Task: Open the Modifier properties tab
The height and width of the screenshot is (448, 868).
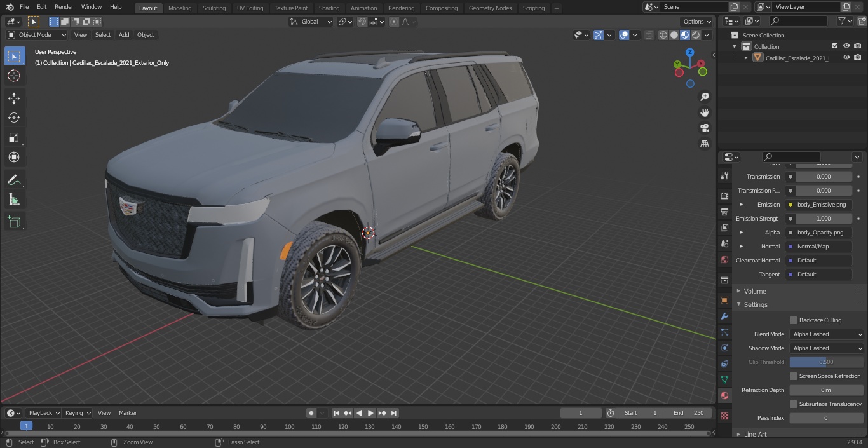Action: 724,316
